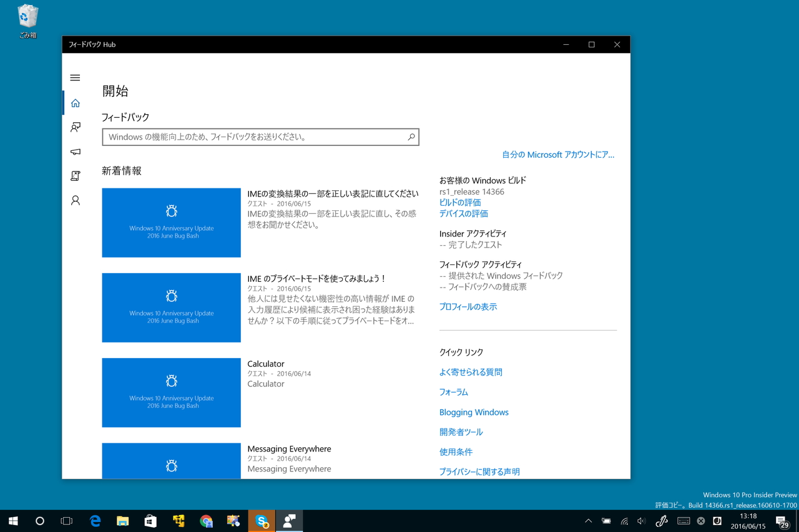Viewport: 799px width, 532px height.
Task: Open the フォーラム quick link
Action: pos(453,392)
